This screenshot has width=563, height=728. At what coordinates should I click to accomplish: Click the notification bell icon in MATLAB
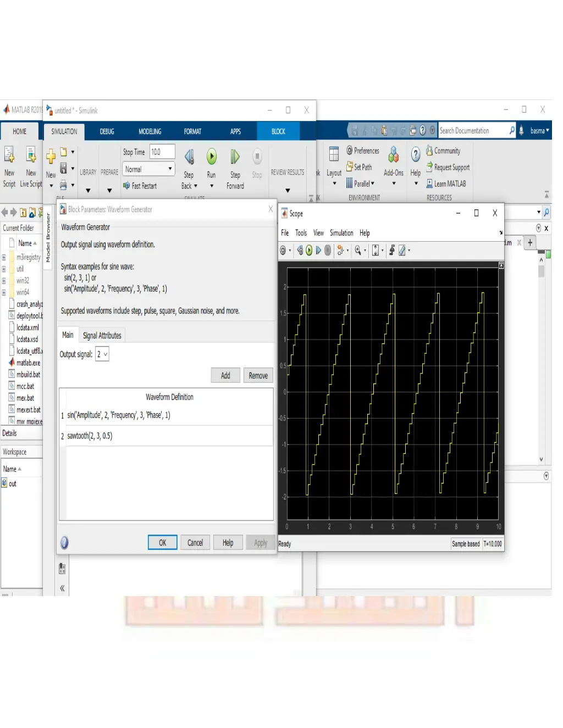click(x=521, y=131)
